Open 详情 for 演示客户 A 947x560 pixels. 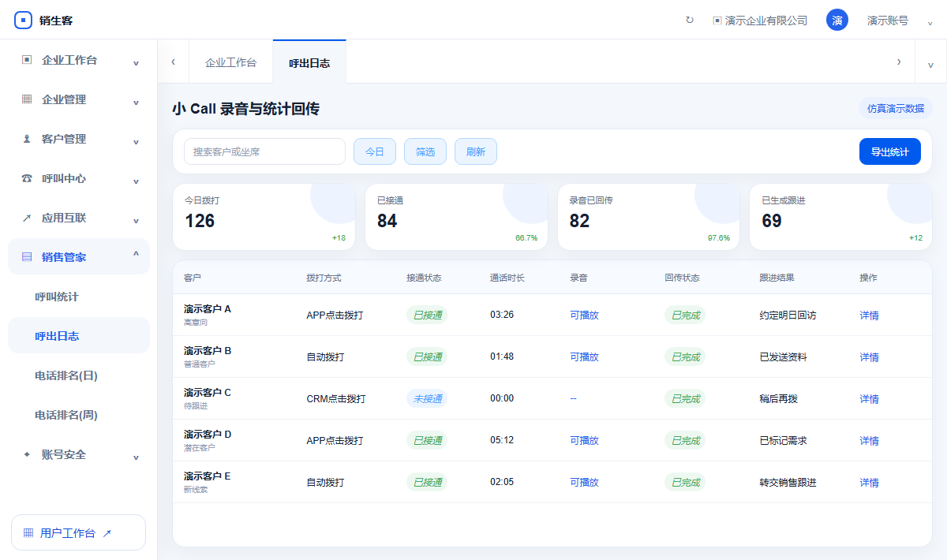pos(869,315)
